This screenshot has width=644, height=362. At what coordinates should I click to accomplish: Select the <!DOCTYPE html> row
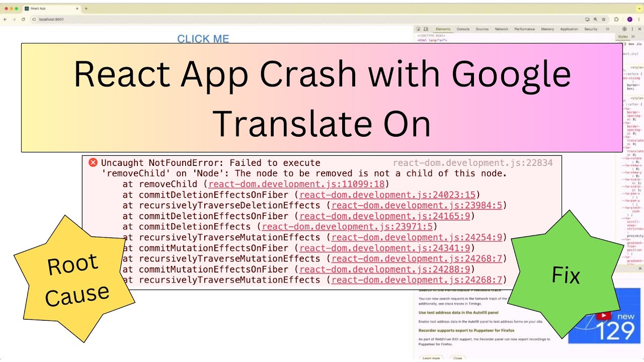tap(432, 36)
